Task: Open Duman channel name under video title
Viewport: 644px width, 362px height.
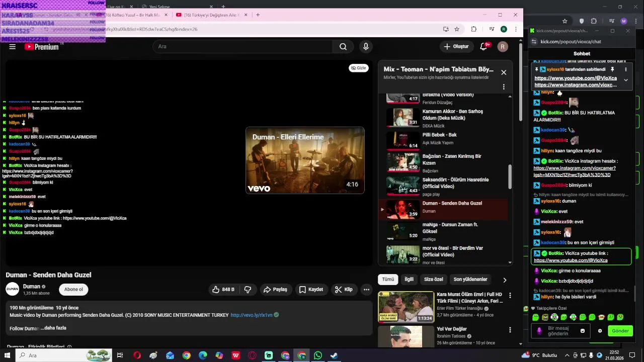Action: coord(32,287)
